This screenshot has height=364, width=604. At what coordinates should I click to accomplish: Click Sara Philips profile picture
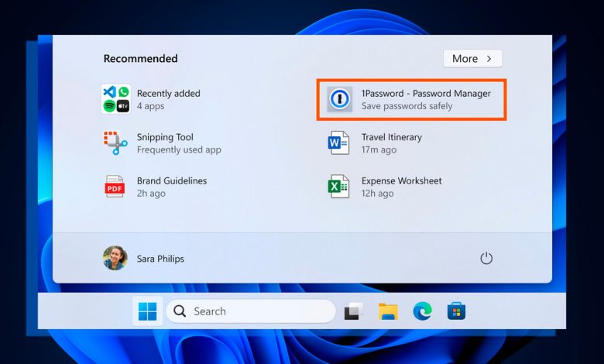click(x=115, y=258)
